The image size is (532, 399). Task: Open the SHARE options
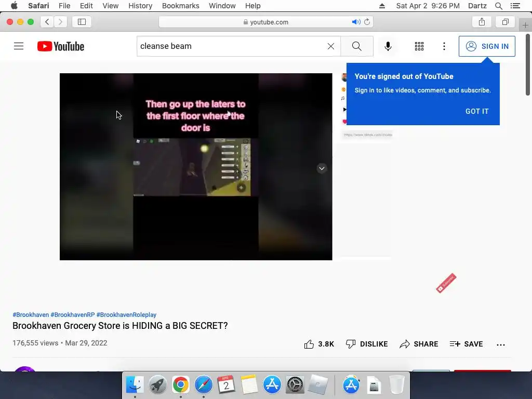(x=419, y=344)
